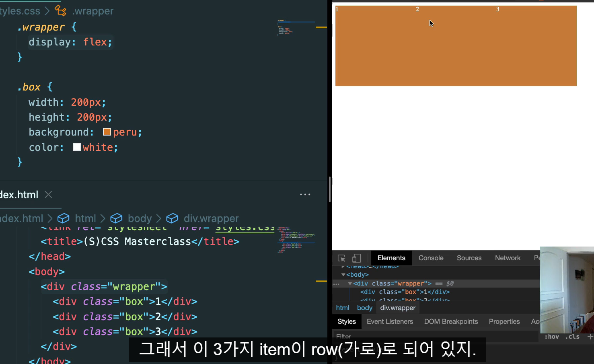Click body in the DevTools DOM breadcrumb

coord(365,308)
